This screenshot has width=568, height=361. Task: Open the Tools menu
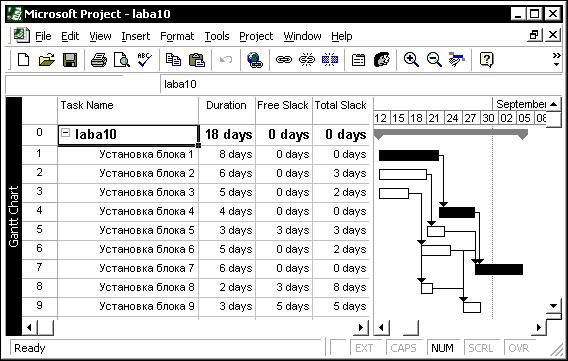217,36
